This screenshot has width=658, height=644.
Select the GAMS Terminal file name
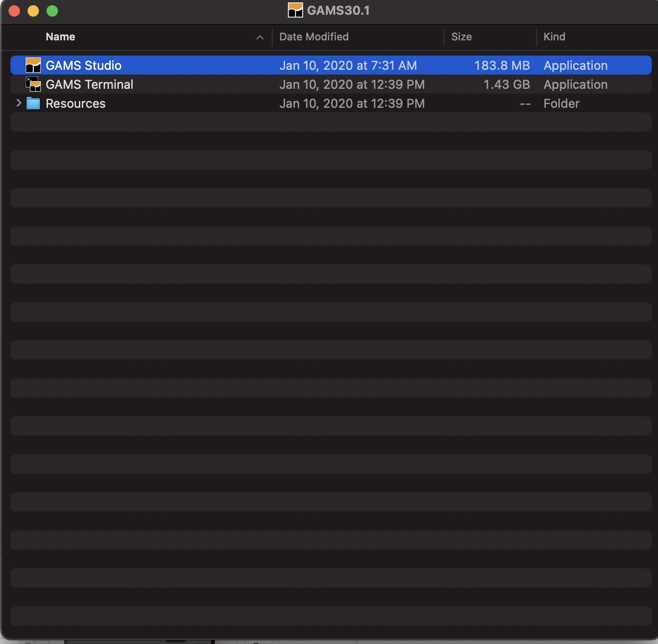click(89, 84)
